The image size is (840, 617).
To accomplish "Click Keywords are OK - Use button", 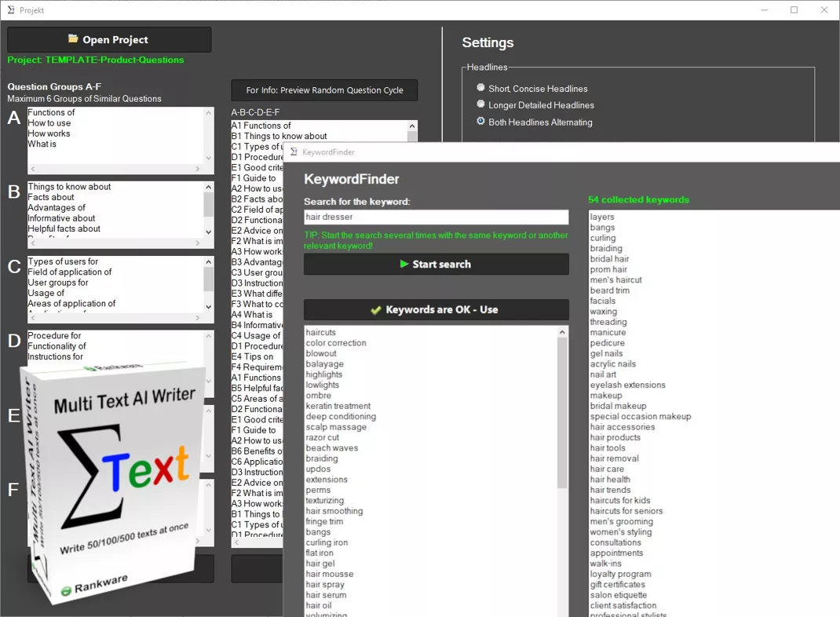I will (x=436, y=309).
